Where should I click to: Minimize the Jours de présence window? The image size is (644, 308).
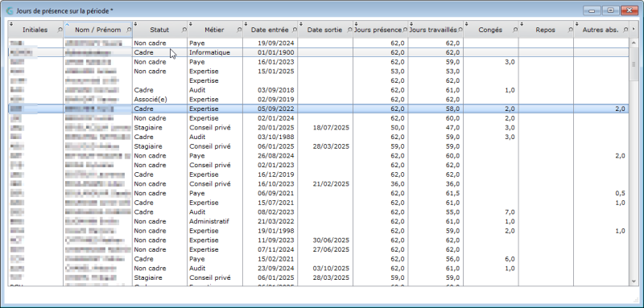592,10
